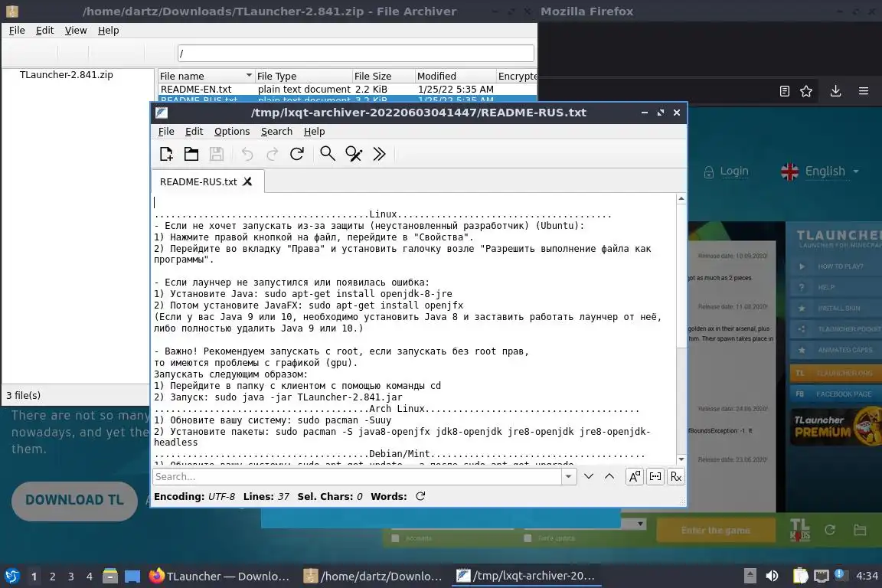Switch to the TLauncher Firefox taskbar window

pos(220,576)
